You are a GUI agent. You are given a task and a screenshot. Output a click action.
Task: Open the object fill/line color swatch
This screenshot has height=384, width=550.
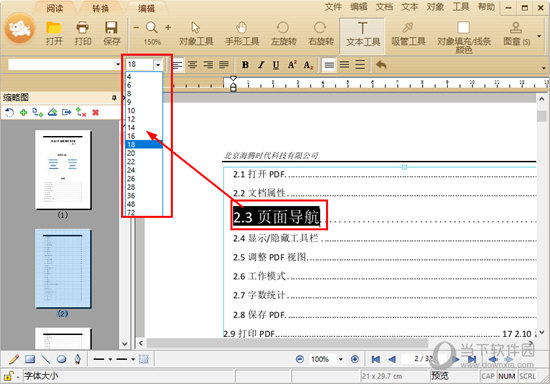(463, 27)
